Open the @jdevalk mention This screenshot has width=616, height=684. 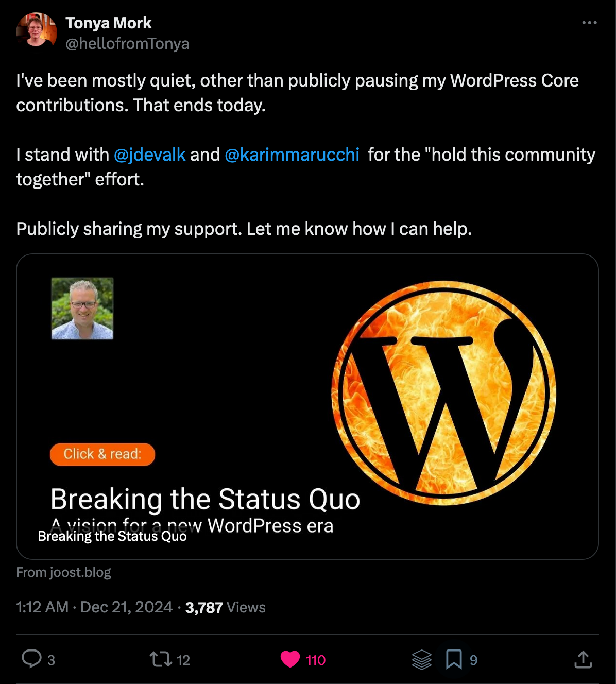[x=149, y=155]
